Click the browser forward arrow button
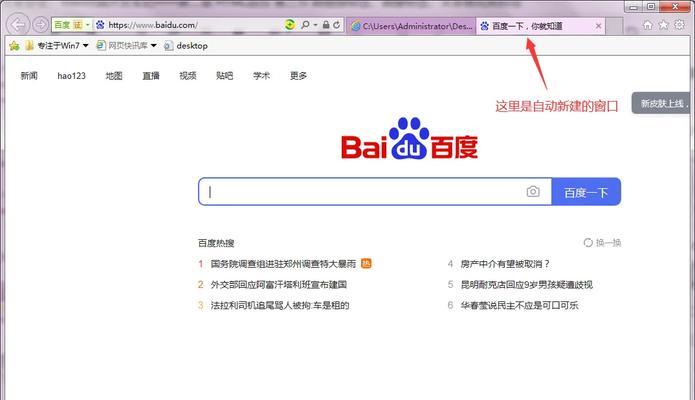The image size is (695, 400). (x=41, y=24)
